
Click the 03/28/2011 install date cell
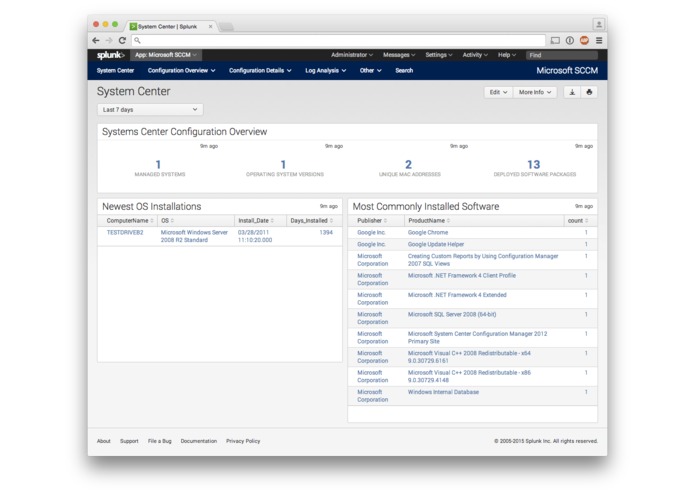(255, 236)
